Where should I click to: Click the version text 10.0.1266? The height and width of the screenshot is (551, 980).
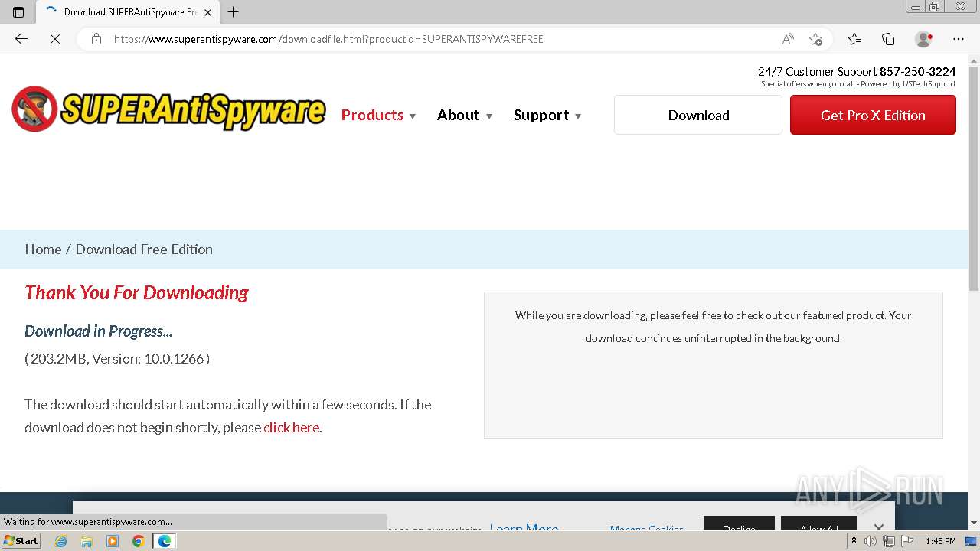[x=174, y=358]
